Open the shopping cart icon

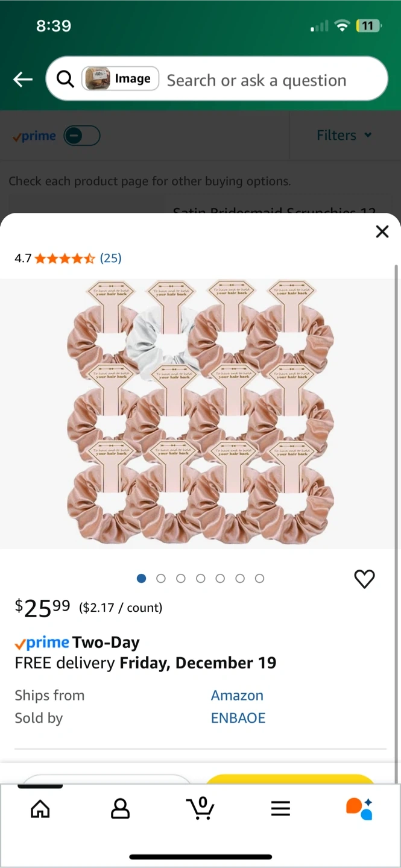200,808
